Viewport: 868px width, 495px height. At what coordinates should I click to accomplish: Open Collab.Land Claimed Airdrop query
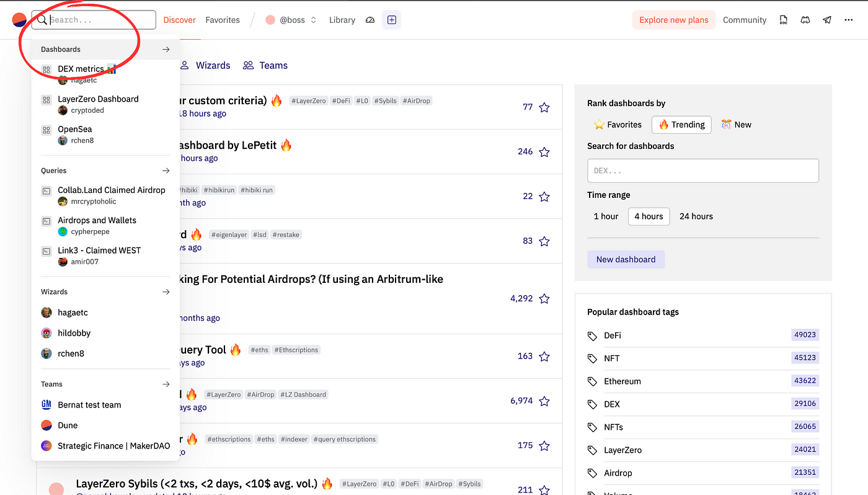coord(105,195)
